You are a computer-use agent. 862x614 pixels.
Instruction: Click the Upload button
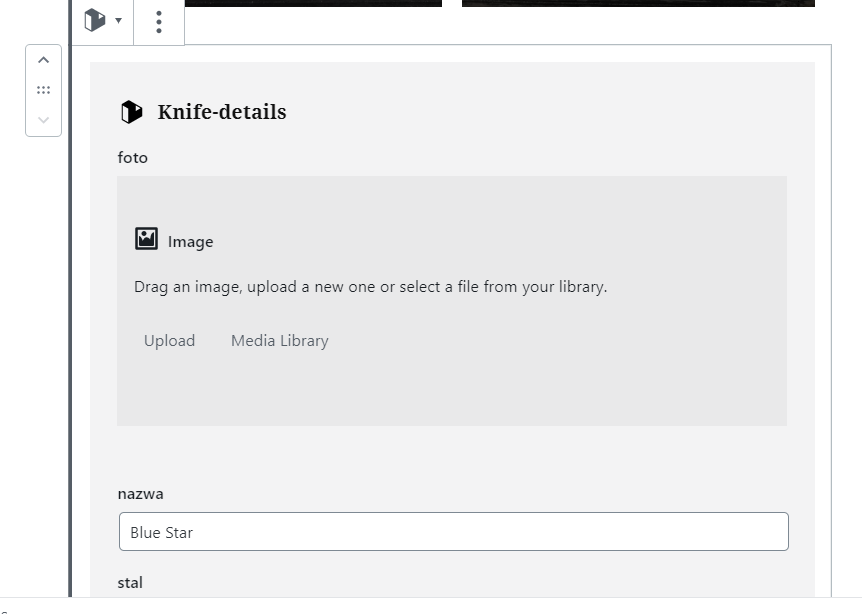[x=169, y=340]
